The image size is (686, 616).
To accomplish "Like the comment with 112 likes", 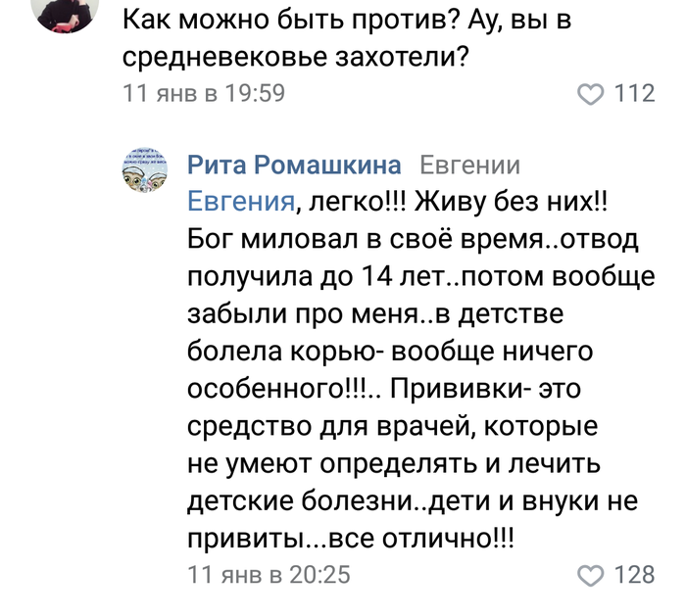I will 590,94.
